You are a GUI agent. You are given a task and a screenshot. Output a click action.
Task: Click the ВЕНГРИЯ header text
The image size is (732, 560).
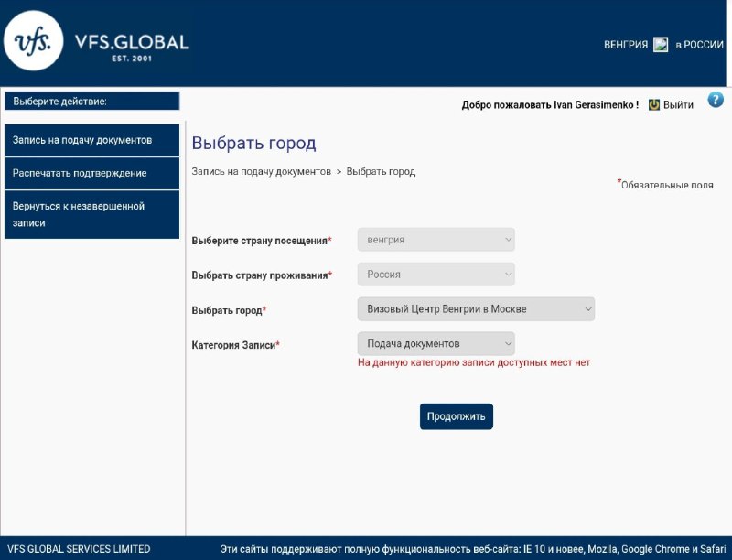click(626, 45)
